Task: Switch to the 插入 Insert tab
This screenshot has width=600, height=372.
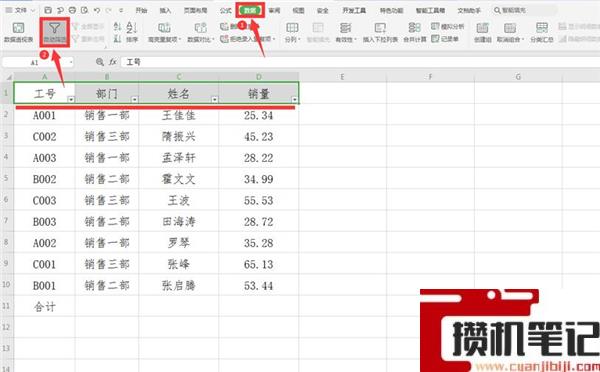Action: [x=165, y=10]
